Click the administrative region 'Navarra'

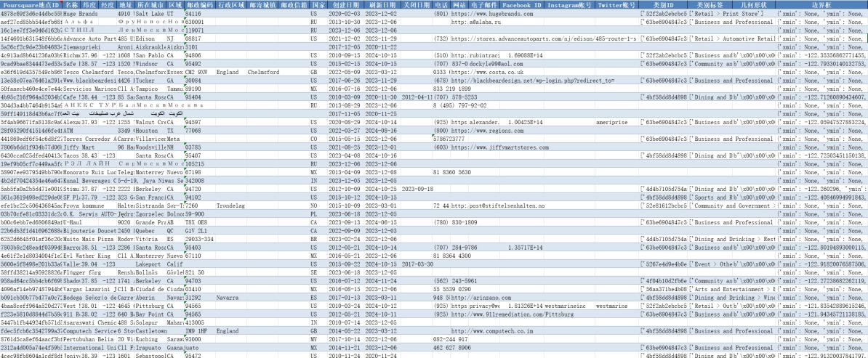point(228,297)
